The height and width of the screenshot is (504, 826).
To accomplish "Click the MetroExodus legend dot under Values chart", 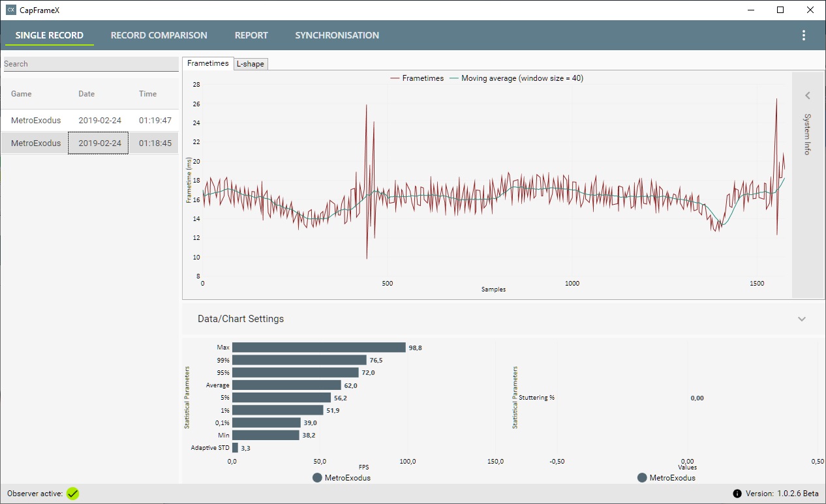I will 643,478.
